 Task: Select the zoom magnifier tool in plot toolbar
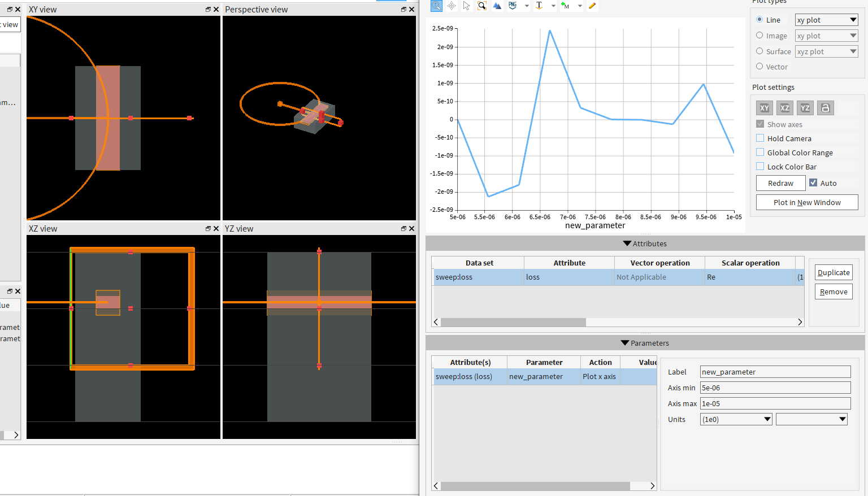coord(436,6)
